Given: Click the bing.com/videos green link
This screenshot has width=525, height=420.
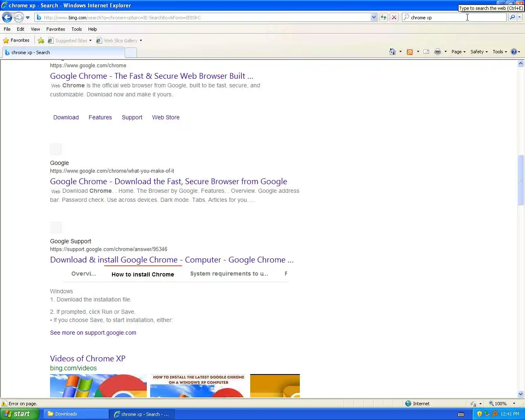Looking at the screenshot, I should pos(73,368).
